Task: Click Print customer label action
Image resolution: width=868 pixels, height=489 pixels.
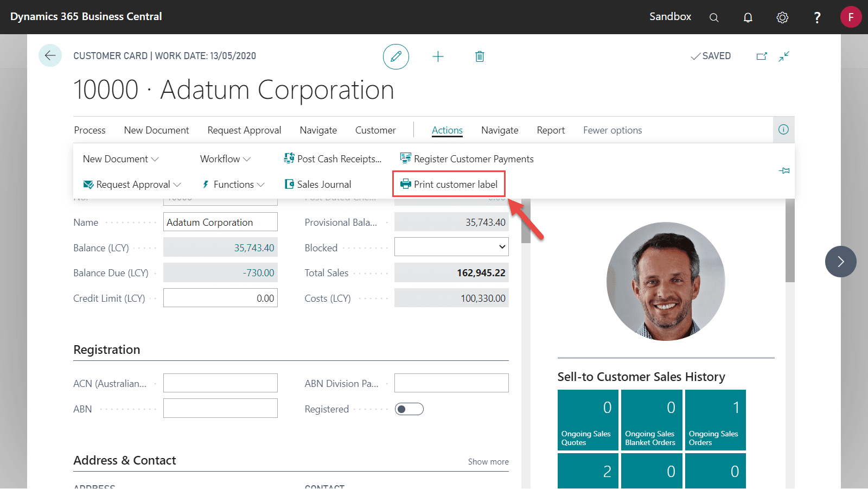Action: (449, 185)
